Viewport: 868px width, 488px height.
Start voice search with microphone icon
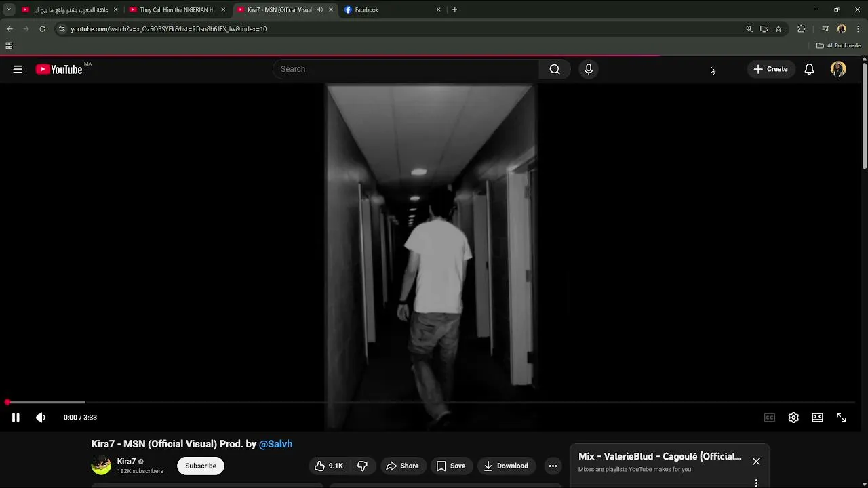coord(589,69)
